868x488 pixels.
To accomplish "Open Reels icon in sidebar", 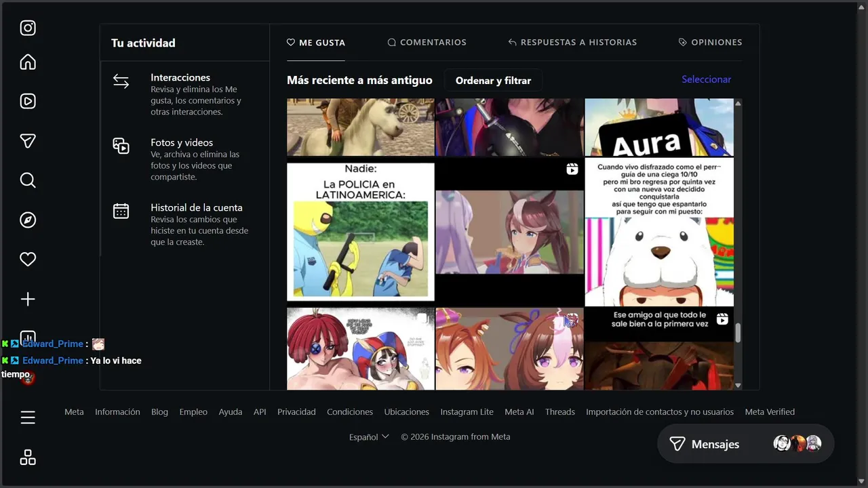I will pyautogui.click(x=28, y=102).
